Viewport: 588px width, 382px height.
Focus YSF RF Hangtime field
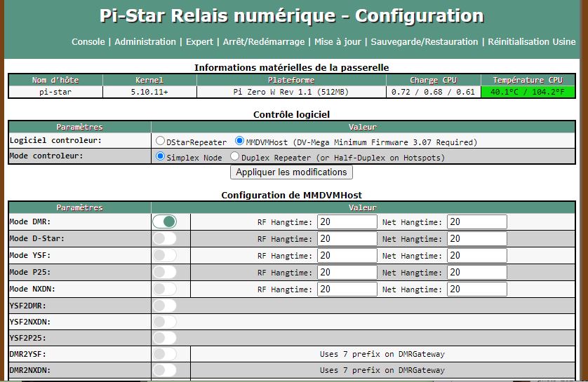(x=347, y=255)
